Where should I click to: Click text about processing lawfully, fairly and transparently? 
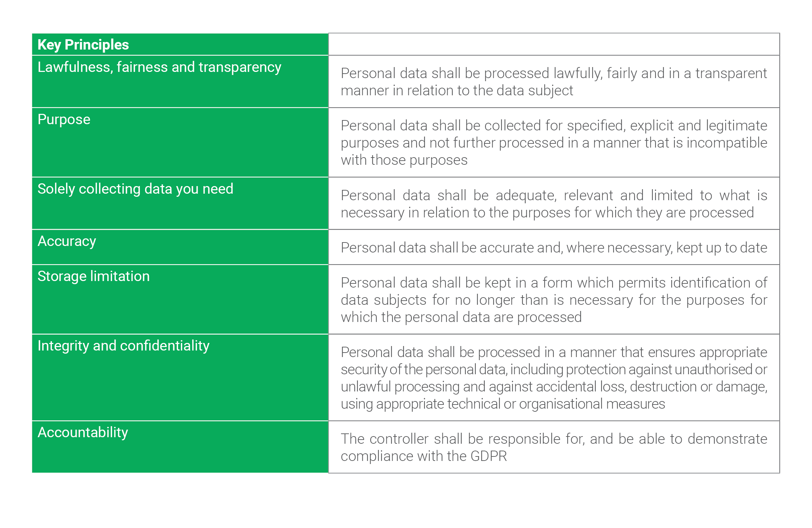point(554,82)
